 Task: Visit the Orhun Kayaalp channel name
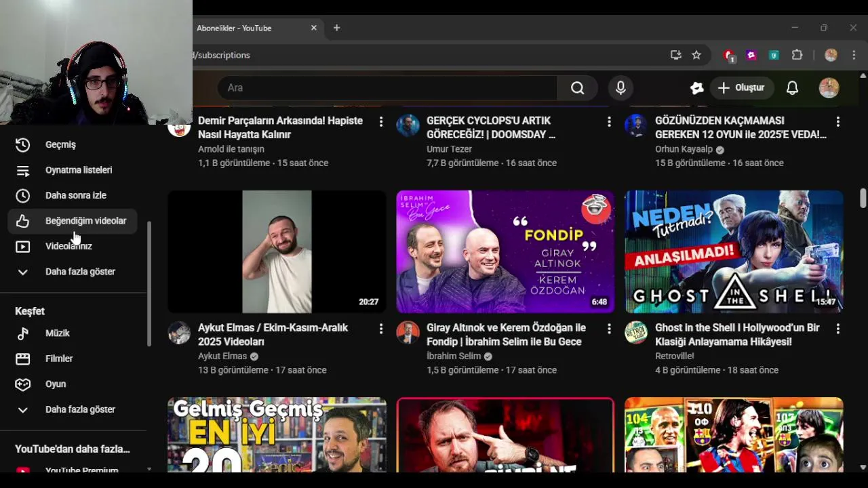(x=684, y=149)
